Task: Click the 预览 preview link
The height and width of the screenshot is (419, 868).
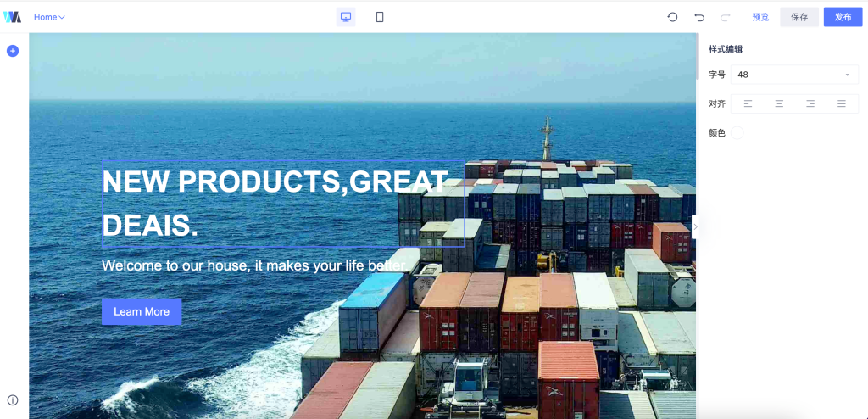Action: coord(760,17)
